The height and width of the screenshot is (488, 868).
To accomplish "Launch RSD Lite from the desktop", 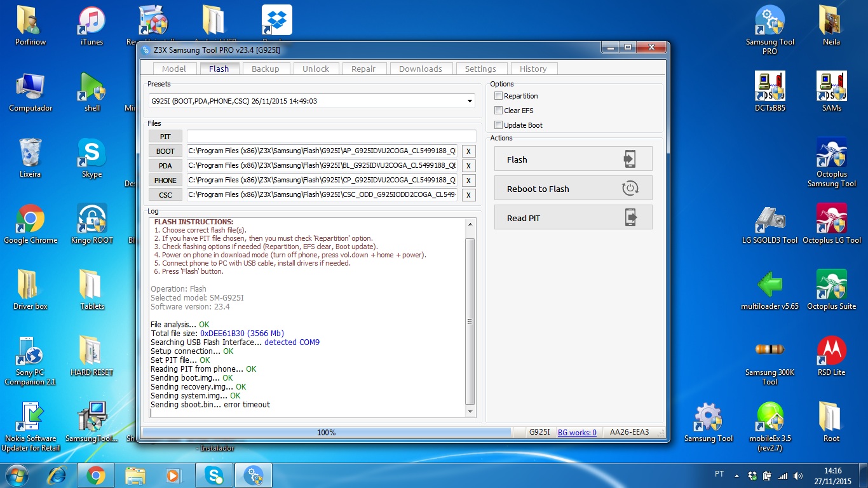I will coord(831,356).
